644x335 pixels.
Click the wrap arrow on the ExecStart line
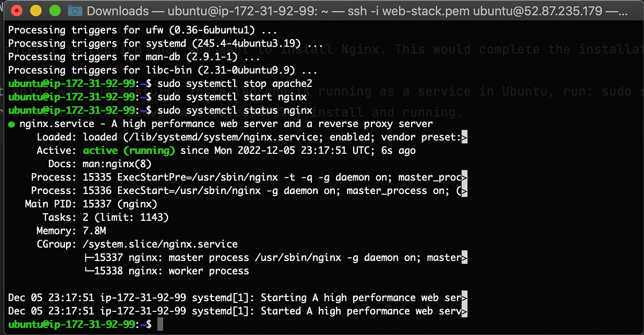coord(464,190)
